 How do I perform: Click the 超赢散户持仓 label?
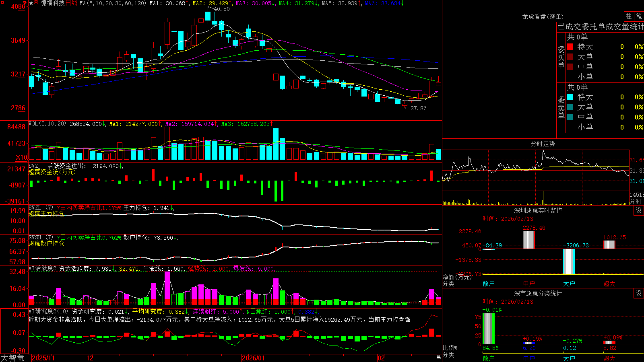pos(46,243)
